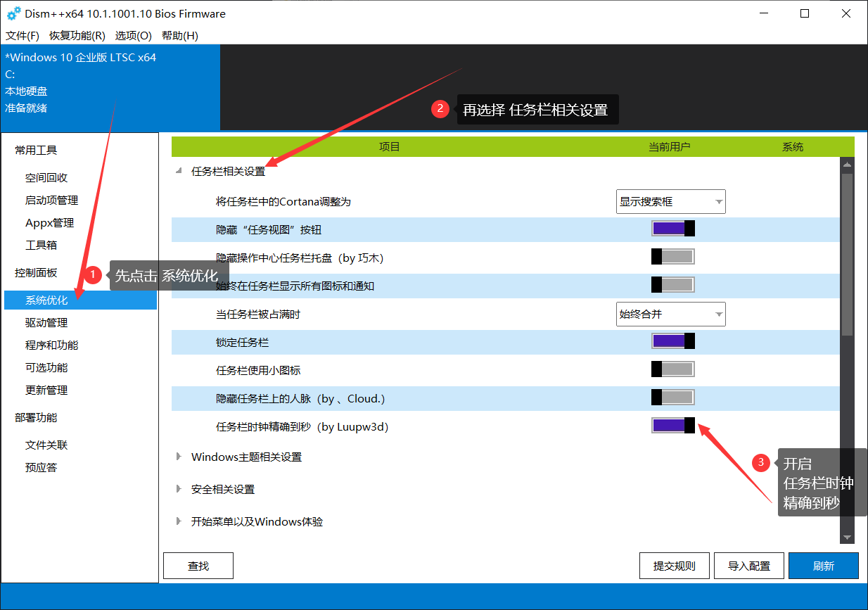Expand 开始菜单以及Windows体验 section
The image size is (868, 610).
[179, 521]
